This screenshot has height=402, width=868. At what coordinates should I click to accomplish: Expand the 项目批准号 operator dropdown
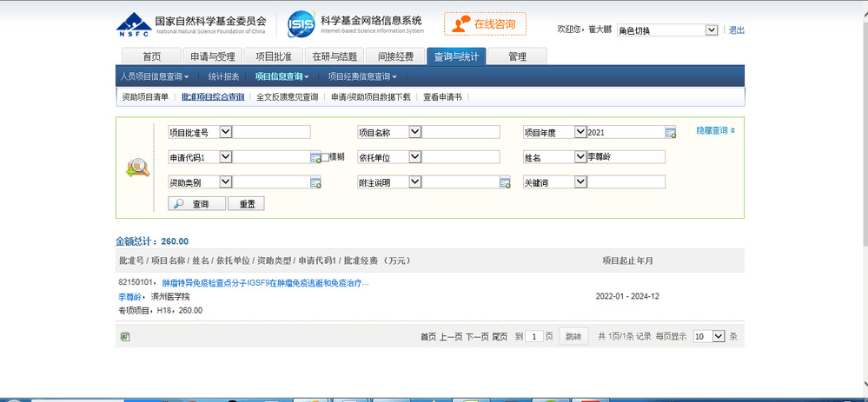226,132
